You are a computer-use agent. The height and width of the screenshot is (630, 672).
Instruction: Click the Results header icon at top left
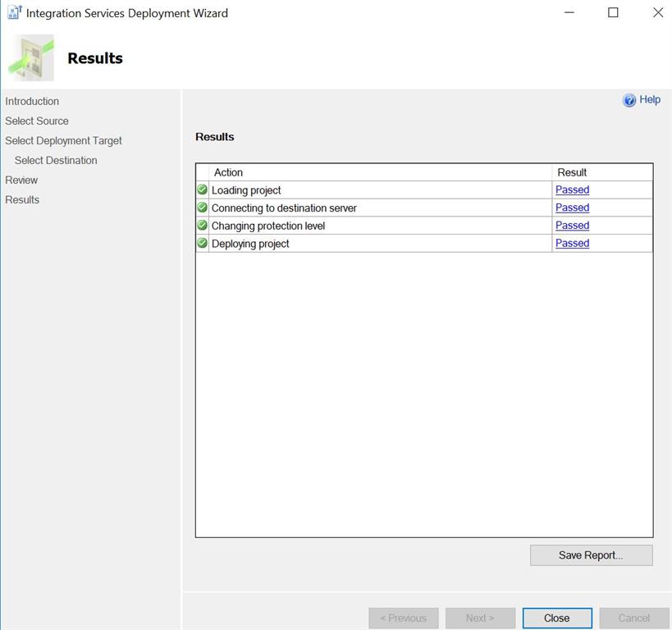tap(31, 57)
